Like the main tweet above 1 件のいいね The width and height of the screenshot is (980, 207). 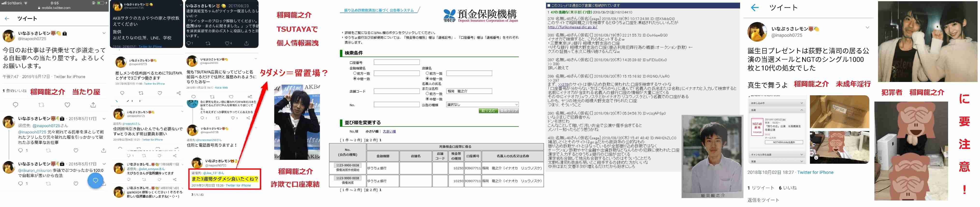67,105
